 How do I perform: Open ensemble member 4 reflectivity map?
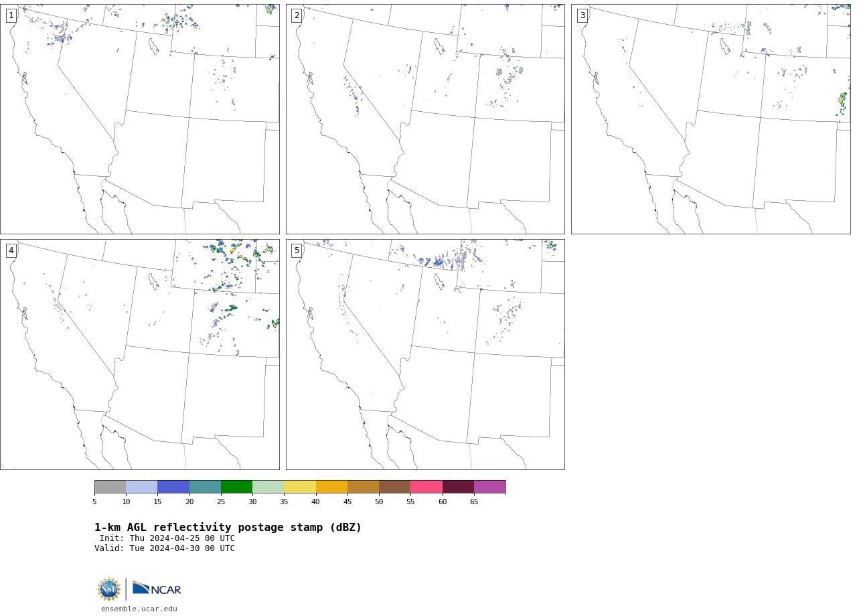pyautogui.click(x=139, y=354)
